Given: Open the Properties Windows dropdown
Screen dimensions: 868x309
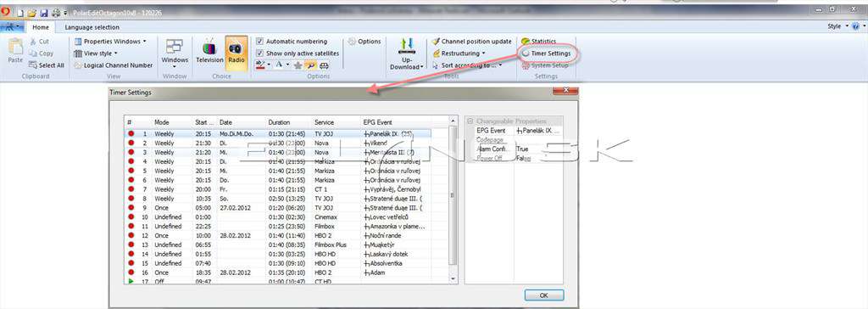Looking at the screenshot, I should (111, 41).
